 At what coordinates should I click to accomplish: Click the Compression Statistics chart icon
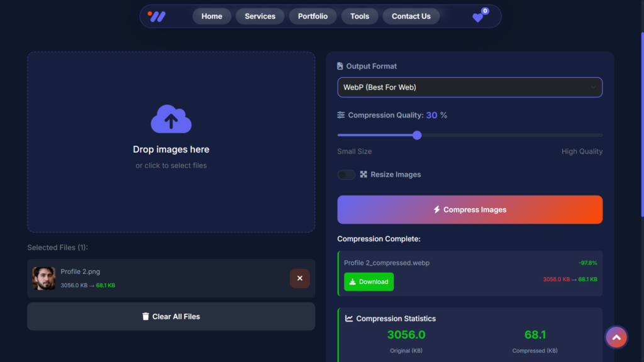tap(349, 319)
